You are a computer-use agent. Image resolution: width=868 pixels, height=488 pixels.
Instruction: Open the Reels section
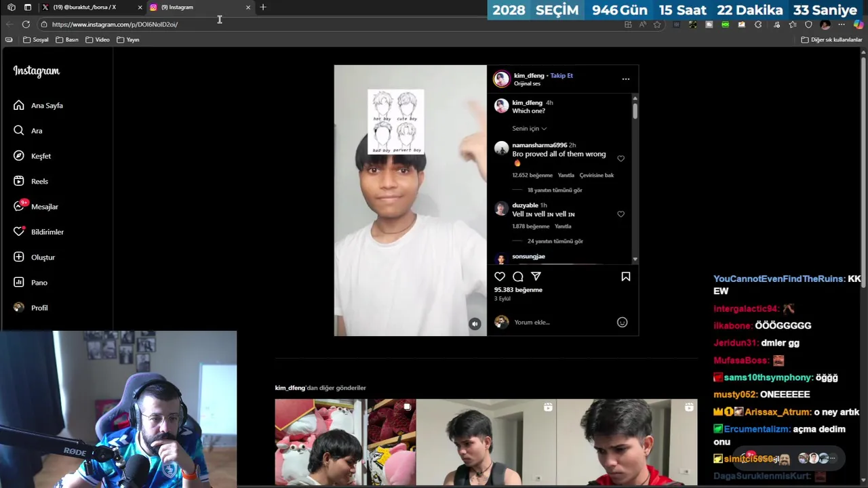click(31, 182)
